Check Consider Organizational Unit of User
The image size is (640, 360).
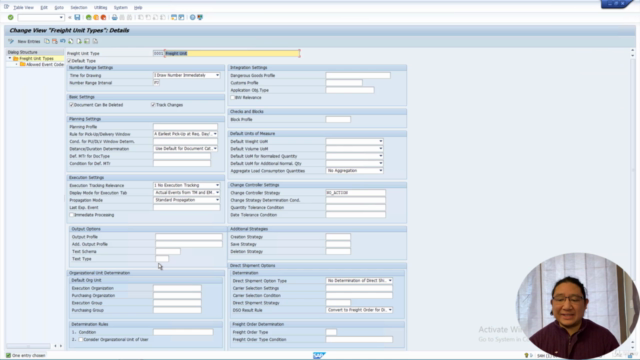(81, 340)
